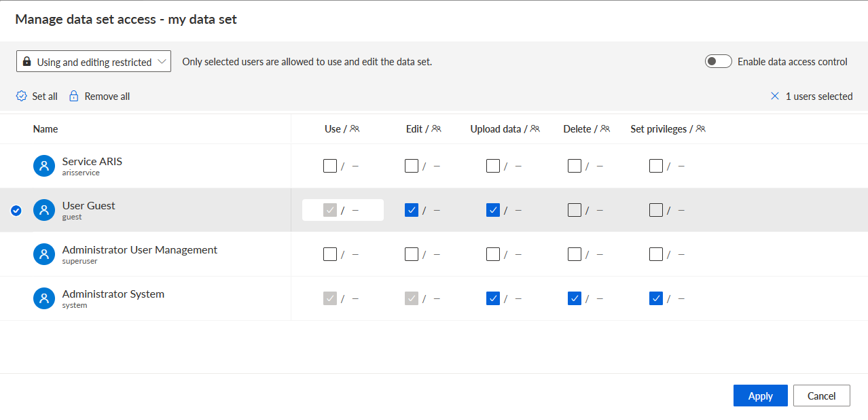Screen dimensions: 868x420
Task: Click the group icon in the Use column header
Action: pyautogui.click(x=355, y=129)
